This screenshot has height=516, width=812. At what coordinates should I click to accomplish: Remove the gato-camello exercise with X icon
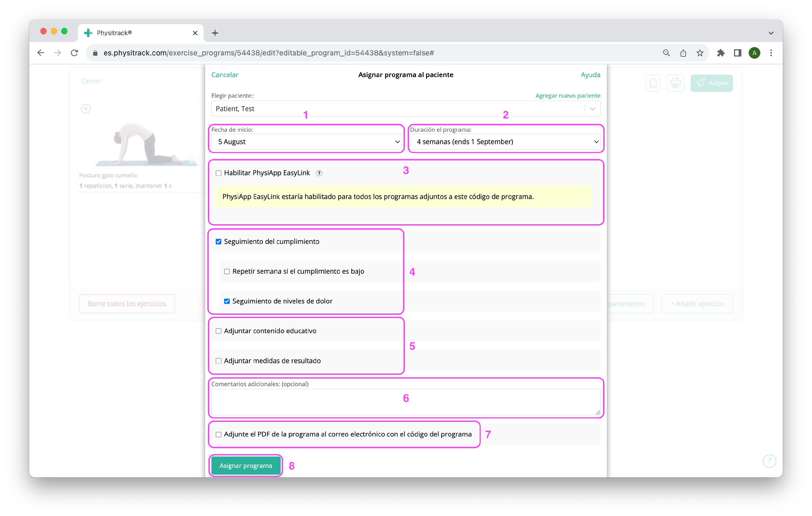click(86, 108)
